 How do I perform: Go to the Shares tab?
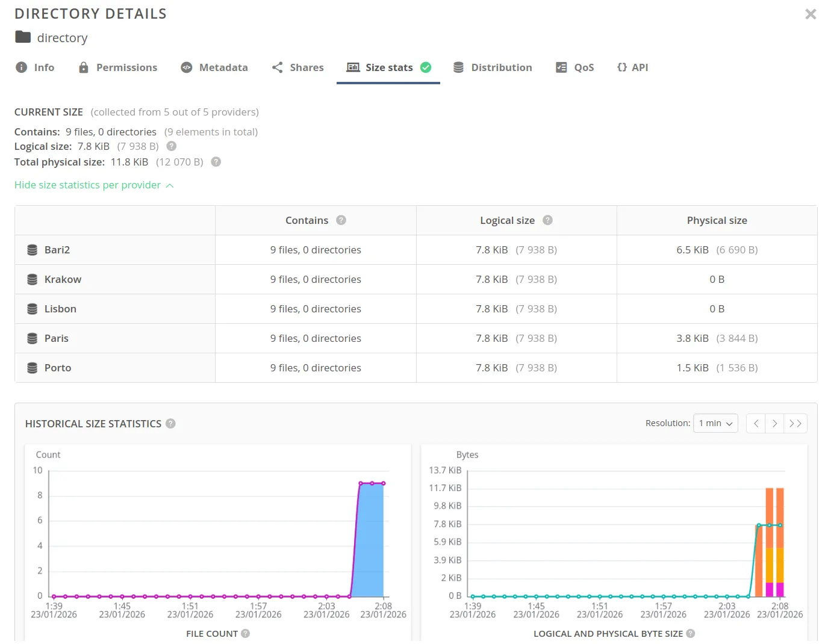(298, 67)
